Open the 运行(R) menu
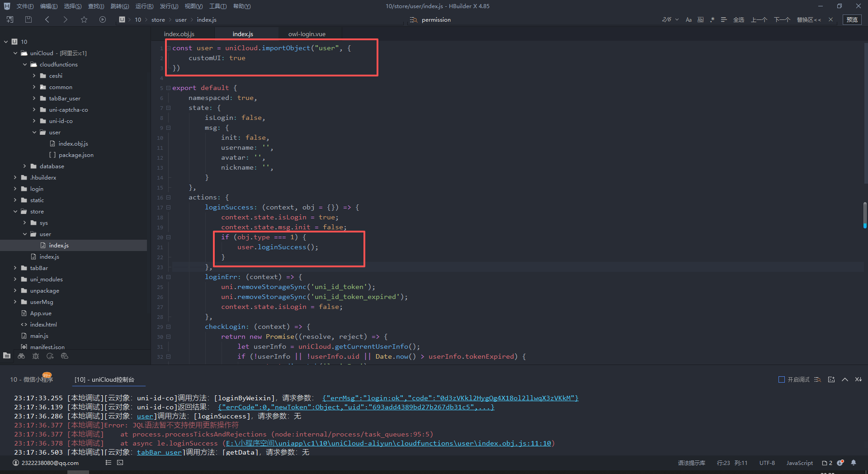 click(x=144, y=6)
